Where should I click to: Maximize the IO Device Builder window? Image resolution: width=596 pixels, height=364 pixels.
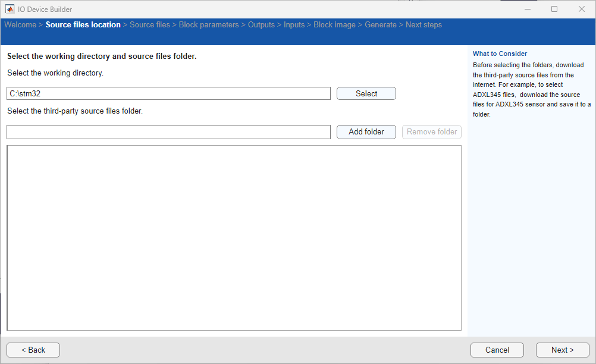pyautogui.click(x=554, y=9)
